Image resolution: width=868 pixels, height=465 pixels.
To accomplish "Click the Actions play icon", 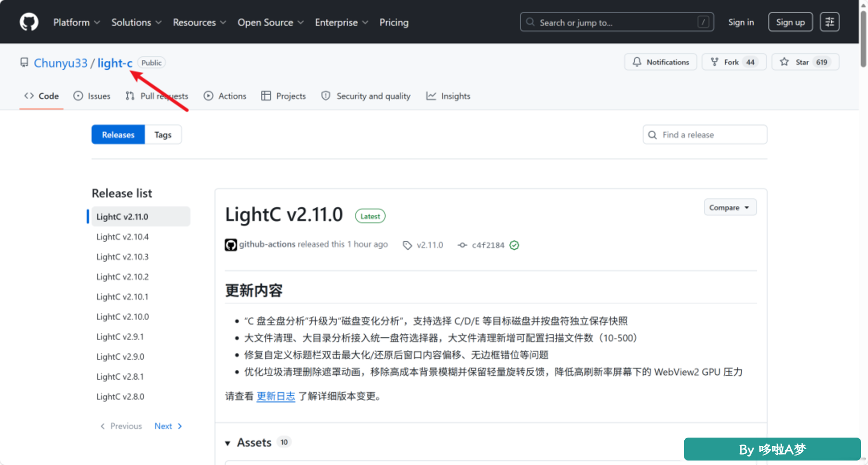I will (209, 96).
